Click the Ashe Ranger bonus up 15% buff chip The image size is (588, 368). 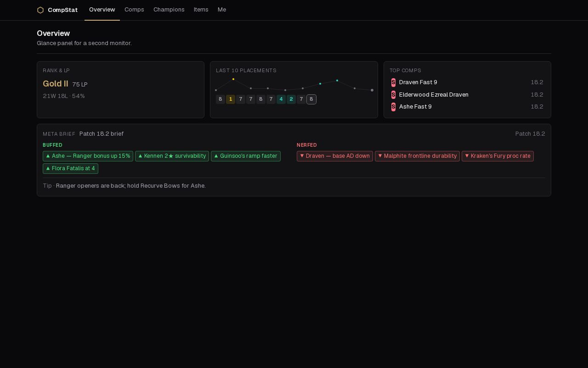[x=88, y=156]
